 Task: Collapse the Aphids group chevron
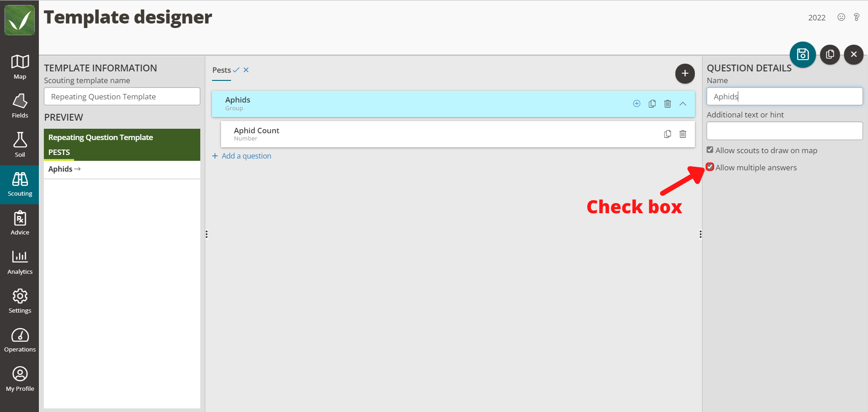click(x=683, y=103)
